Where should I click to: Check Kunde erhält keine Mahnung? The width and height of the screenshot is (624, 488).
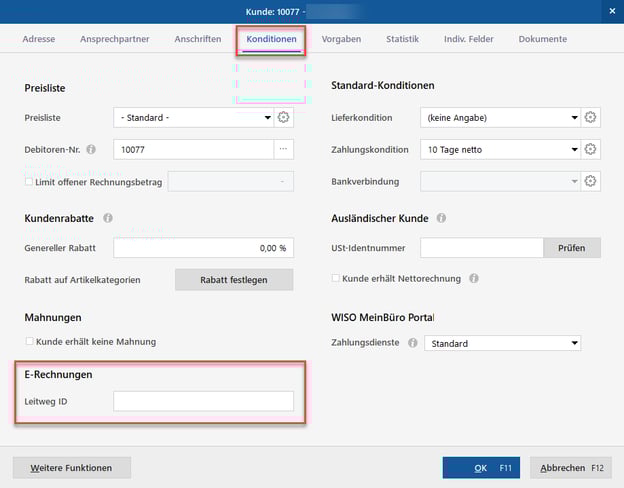29,342
